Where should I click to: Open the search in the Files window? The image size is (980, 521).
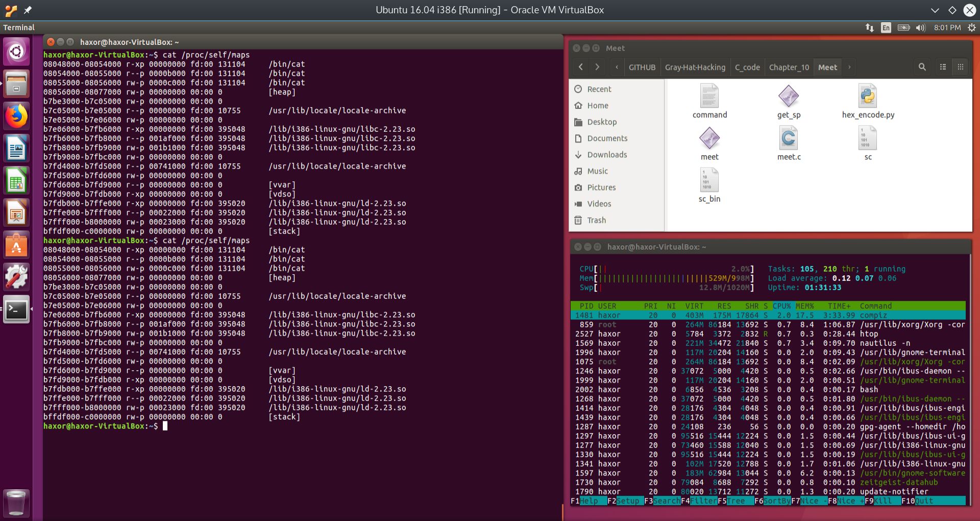coord(922,67)
